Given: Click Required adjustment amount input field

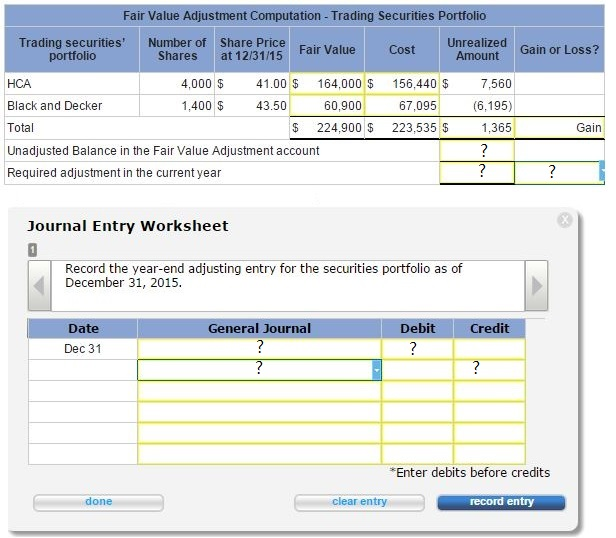Looking at the screenshot, I should click(477, 173).
